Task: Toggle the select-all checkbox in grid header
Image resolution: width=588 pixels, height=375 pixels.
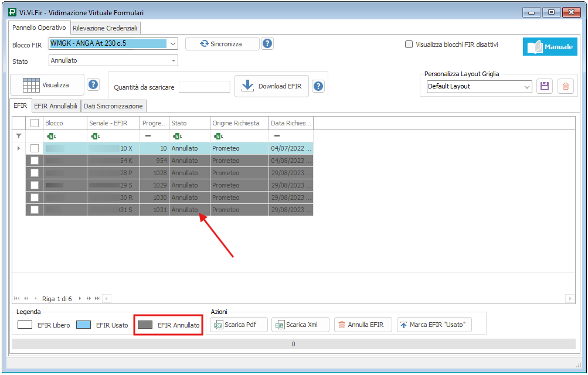Action: tap(35, 123)
